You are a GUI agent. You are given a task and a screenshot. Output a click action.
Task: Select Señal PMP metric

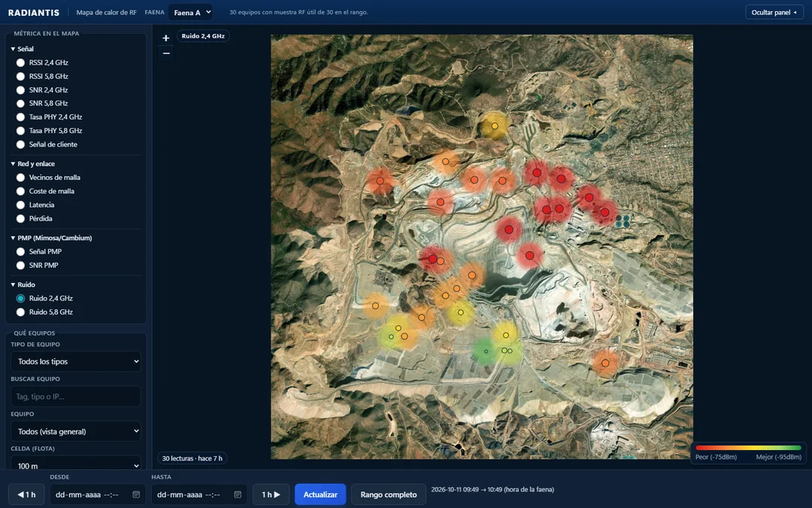[20, 251]
